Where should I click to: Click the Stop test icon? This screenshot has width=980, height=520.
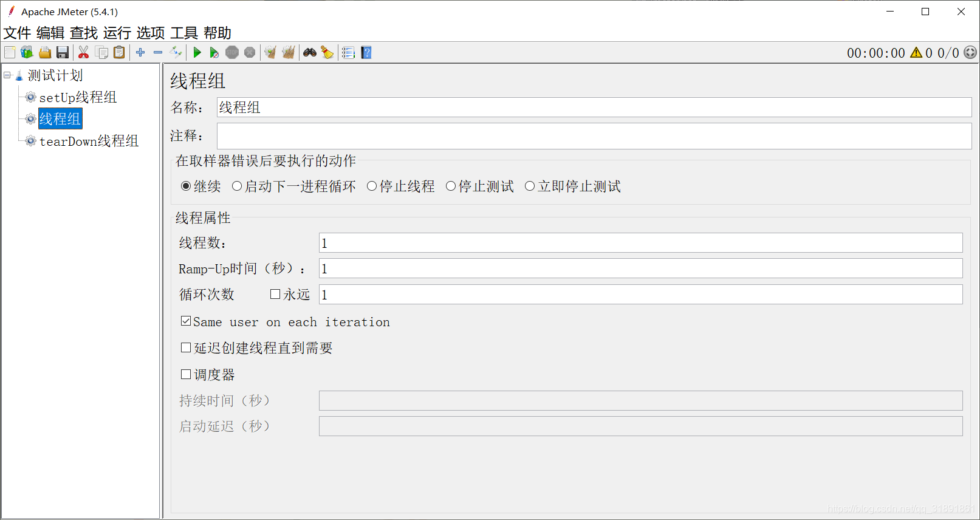click(x=232, y=53)
